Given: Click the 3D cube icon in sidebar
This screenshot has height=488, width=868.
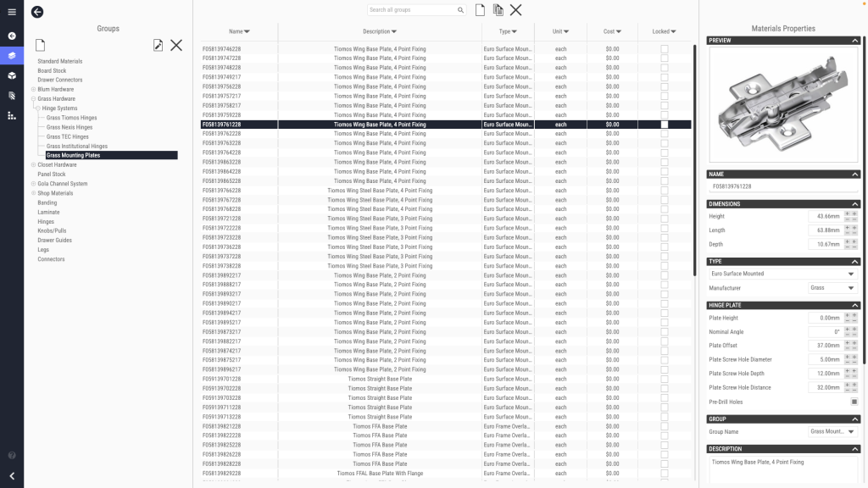Looking at the screenshot, I should click(12, 75).
